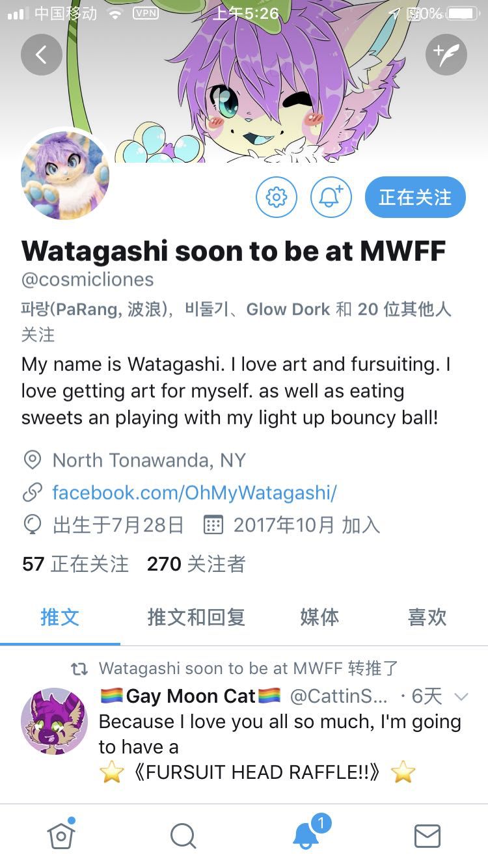The width and height of the screenshot is (488, 868).
Task: Open Gay Moon Cat's avatar
Action: pos(54,721)
